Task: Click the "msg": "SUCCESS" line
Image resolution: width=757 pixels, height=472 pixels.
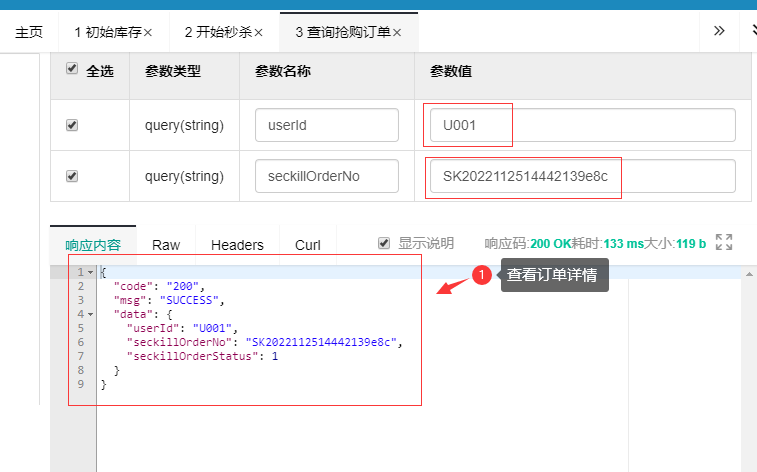Action: (x=169, y=300)
